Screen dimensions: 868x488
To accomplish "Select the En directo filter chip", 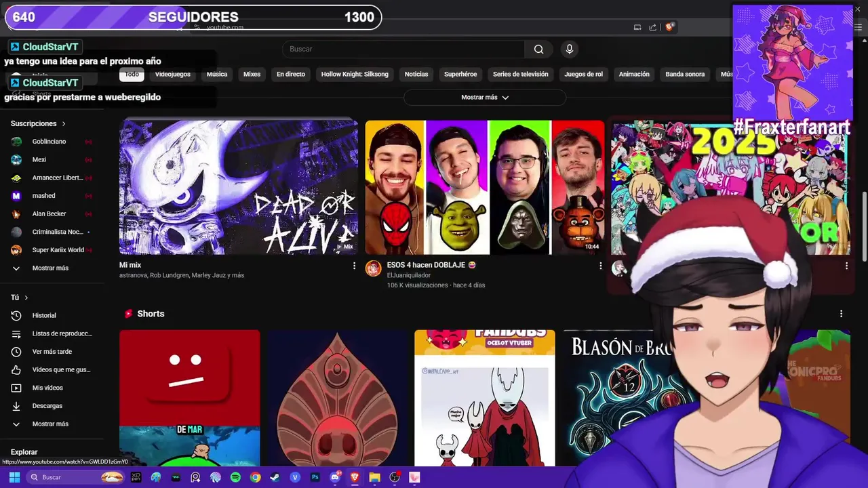I will [x=291, y=74].
